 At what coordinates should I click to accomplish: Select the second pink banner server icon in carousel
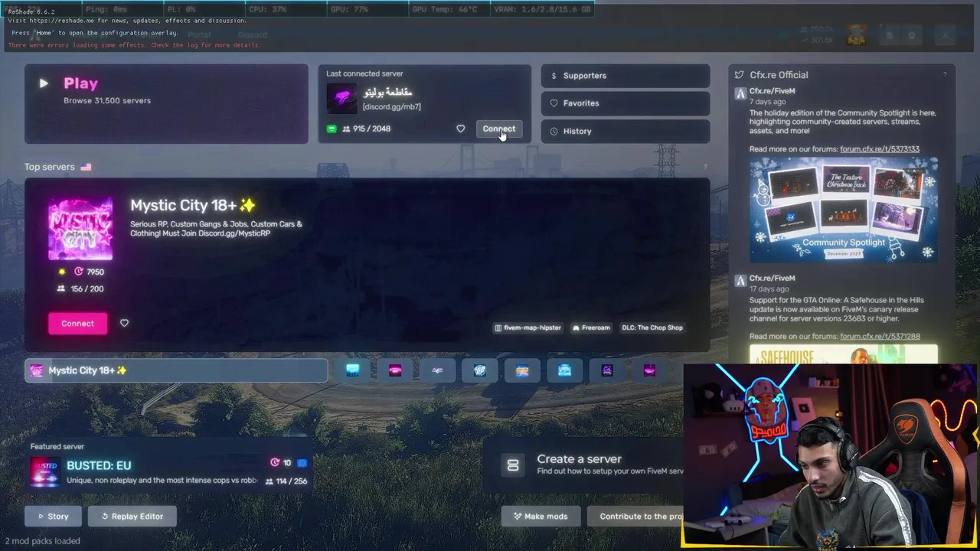395,370
